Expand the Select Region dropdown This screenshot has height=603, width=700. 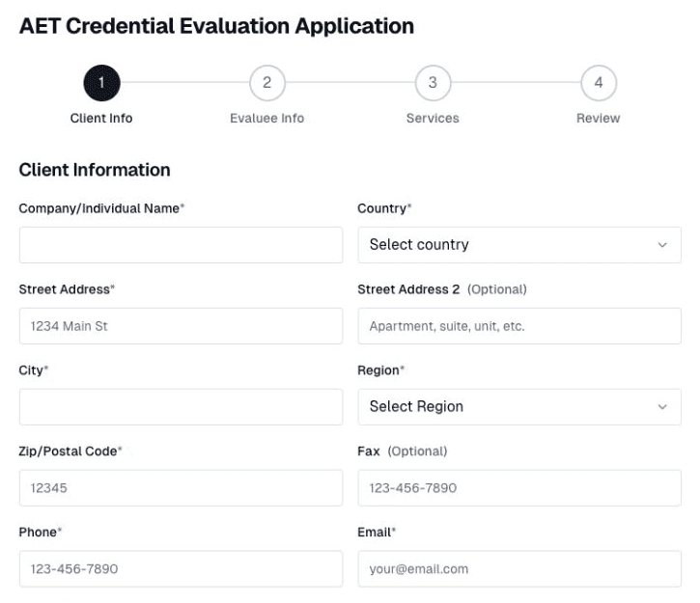tap(519, 407)
